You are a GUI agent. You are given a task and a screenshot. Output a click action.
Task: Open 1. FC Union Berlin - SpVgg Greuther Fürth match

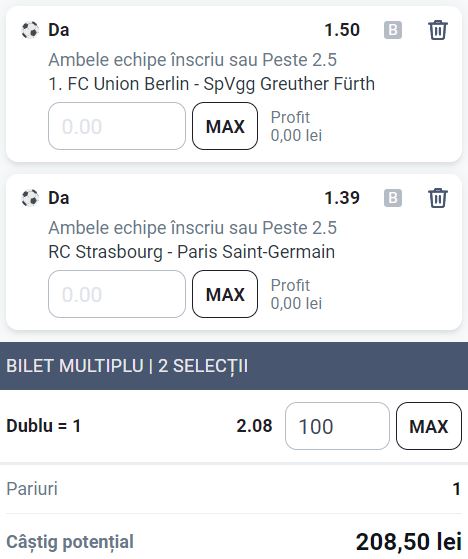pos(211,84)
